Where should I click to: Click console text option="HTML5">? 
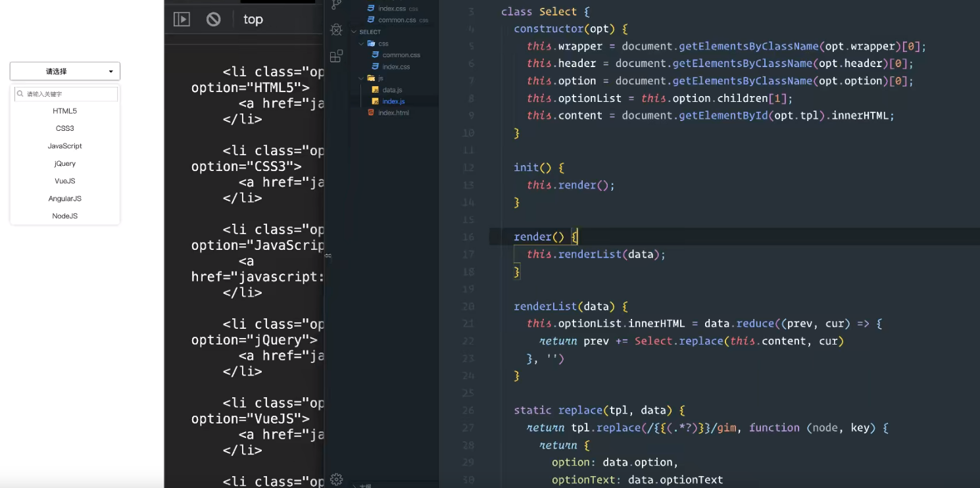click(250, 87)
